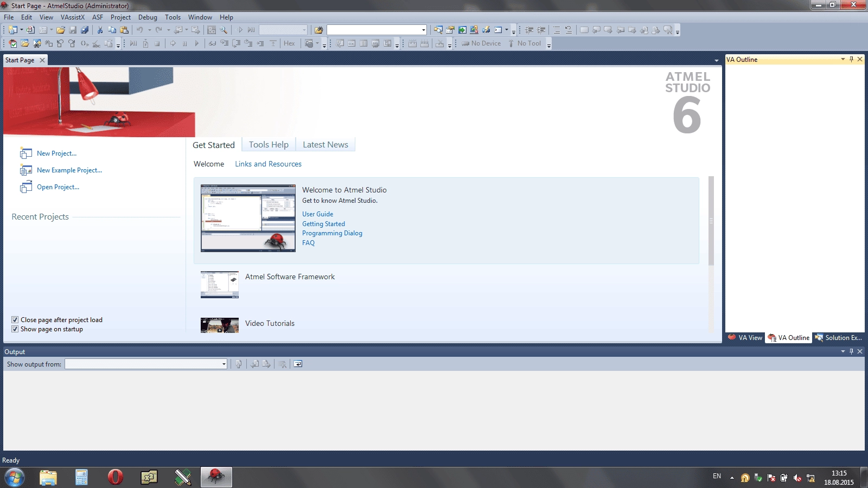Switch to the VA View panel tab
The height and width of the screenshot is (488, 868).
[745, 337]
